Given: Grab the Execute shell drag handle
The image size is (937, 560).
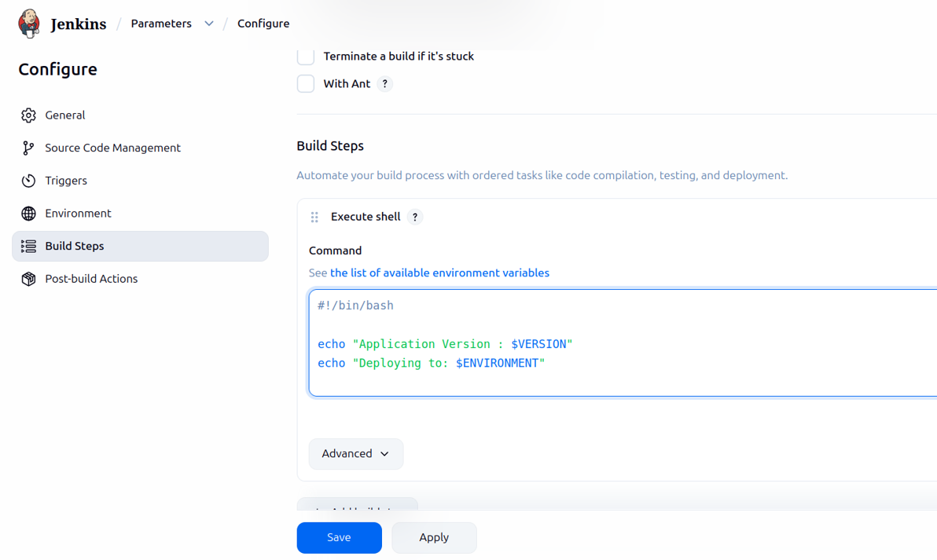Looking at the screenshot, I should pos(314,217).
